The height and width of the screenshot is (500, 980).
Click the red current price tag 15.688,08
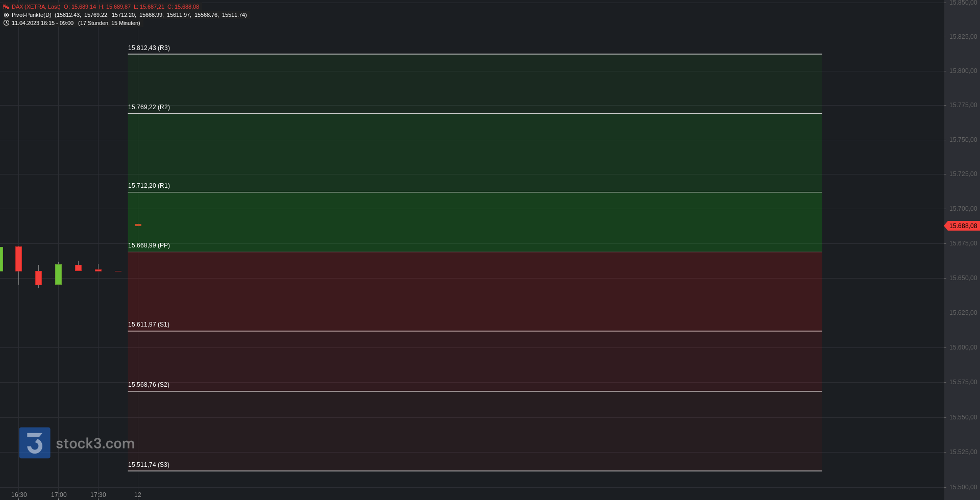[x=962, y=226]
